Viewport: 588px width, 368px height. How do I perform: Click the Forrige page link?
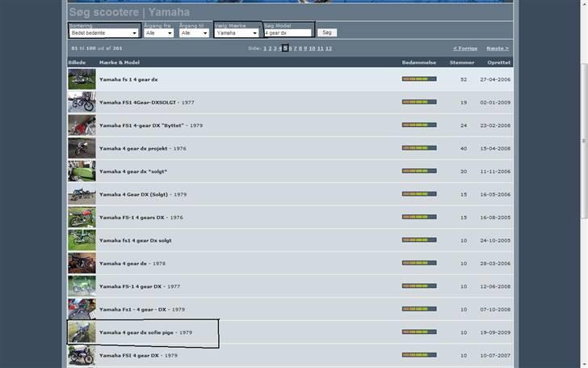465,49
